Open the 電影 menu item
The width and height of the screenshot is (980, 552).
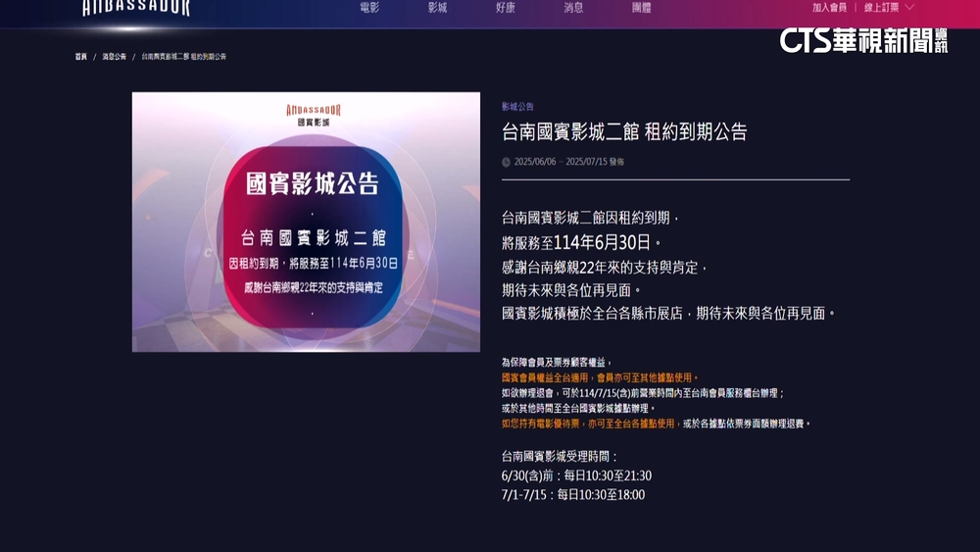click(369, 8)
